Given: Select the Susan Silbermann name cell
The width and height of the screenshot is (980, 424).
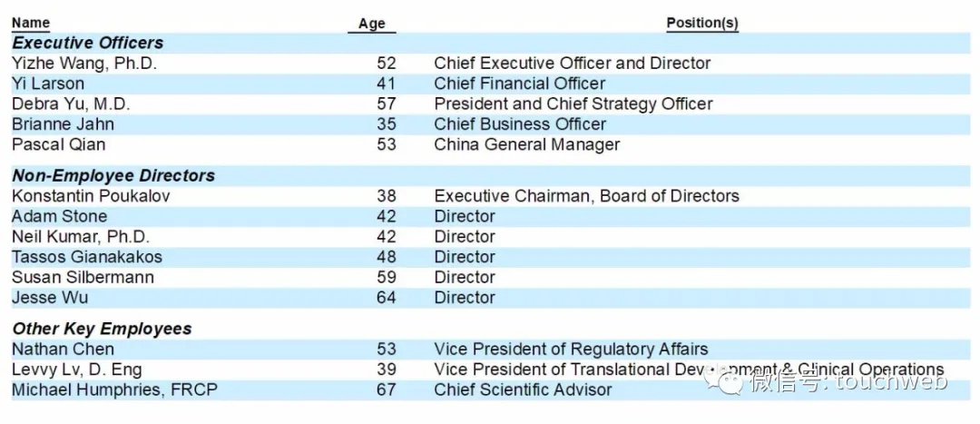Looking at the screenshot, I should (x=83, y=277).
